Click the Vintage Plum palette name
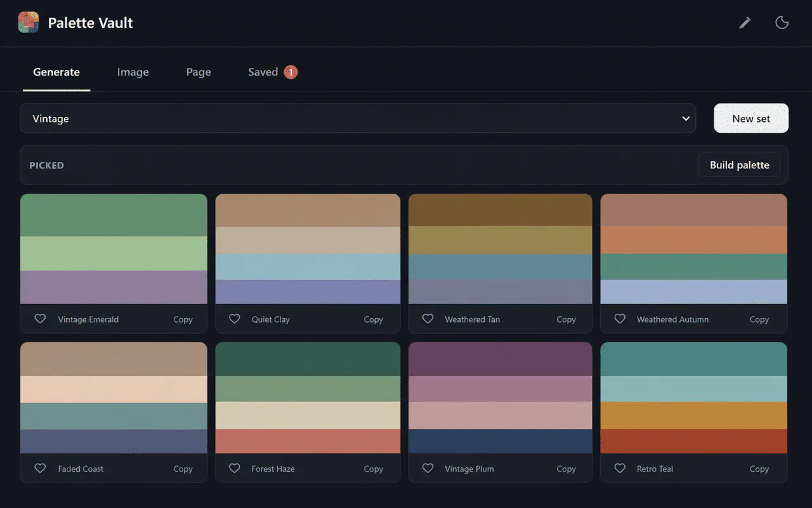The width and height of the screenshot is (812, 508). [x=469, y=469]
